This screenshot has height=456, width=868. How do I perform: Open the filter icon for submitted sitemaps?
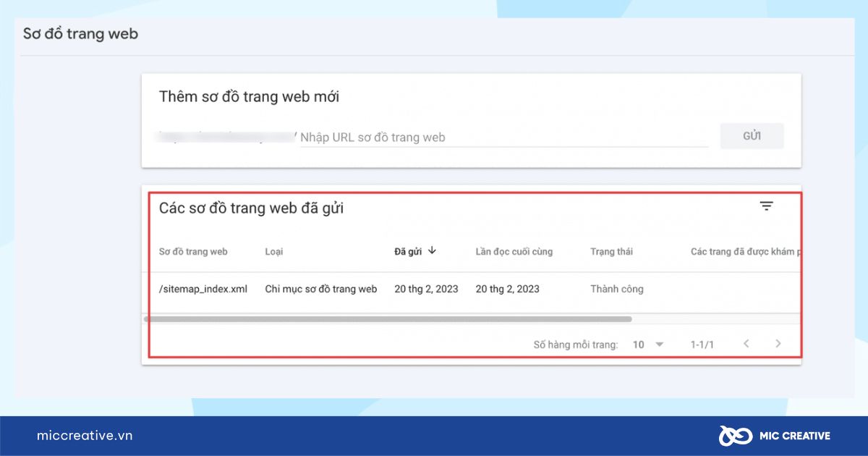[767, 206]
